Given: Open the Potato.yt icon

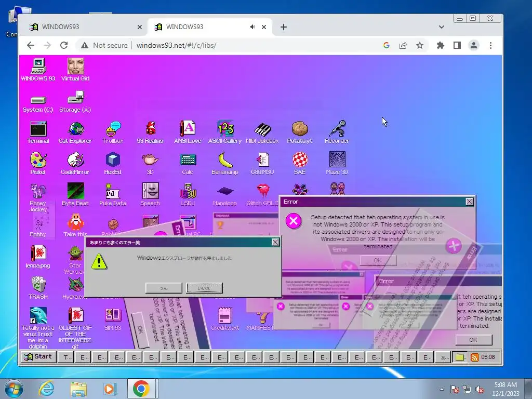Looking at the screenshot, I should click(300, 129).
